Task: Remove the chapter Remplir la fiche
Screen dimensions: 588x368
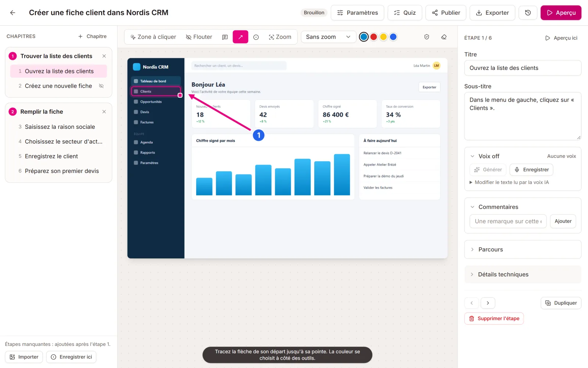Action: (x=104, y=112)
